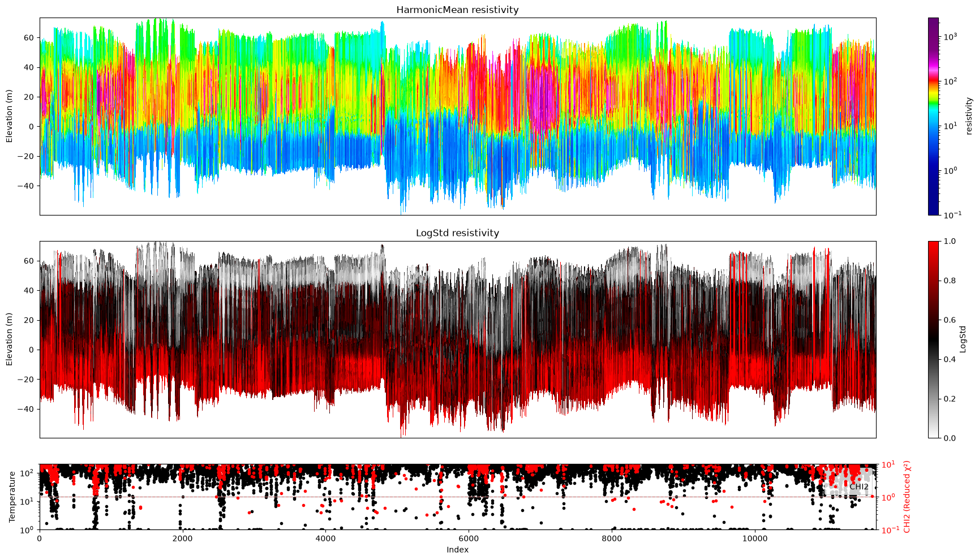Click the Temperature y-axis label
This screenshot has height=560, width=979.
(12, 497)
